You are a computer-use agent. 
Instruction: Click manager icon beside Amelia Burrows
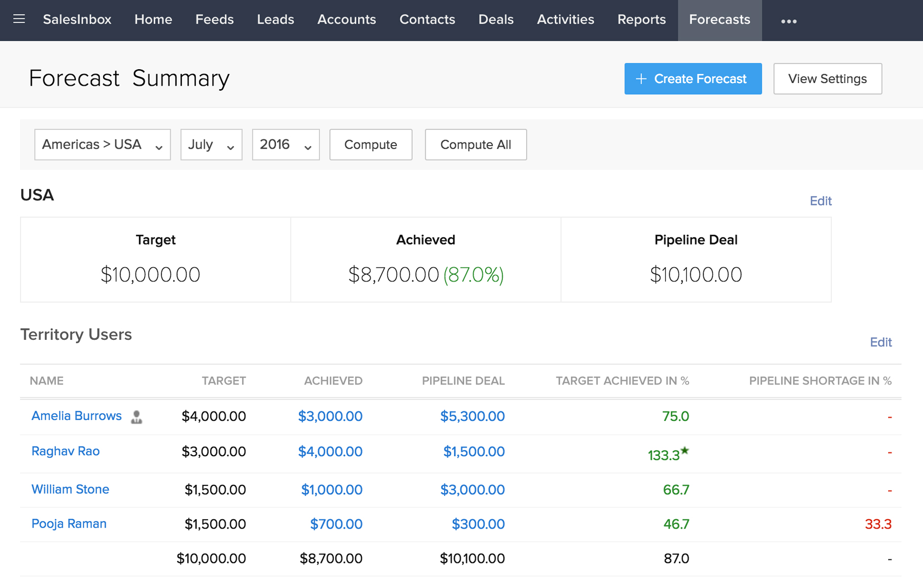click(136, 417)
